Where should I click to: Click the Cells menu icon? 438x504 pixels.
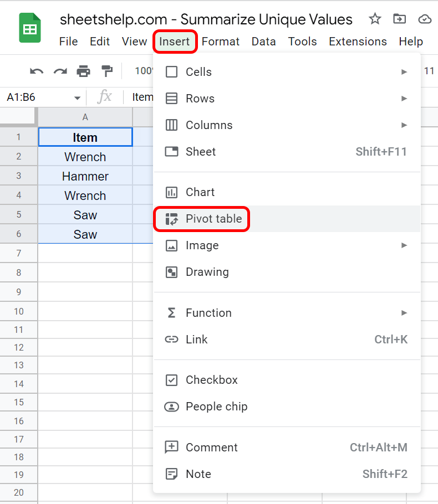coord(171,71)
